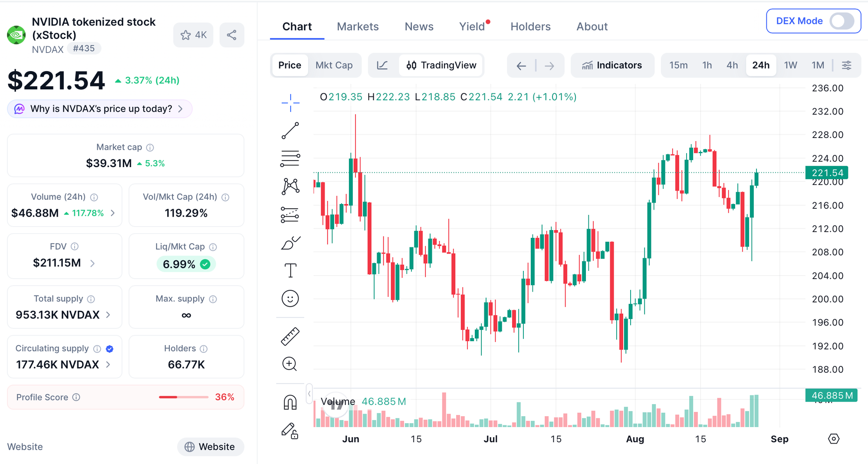Click the zoom in magnifier tool

point(289,364)
